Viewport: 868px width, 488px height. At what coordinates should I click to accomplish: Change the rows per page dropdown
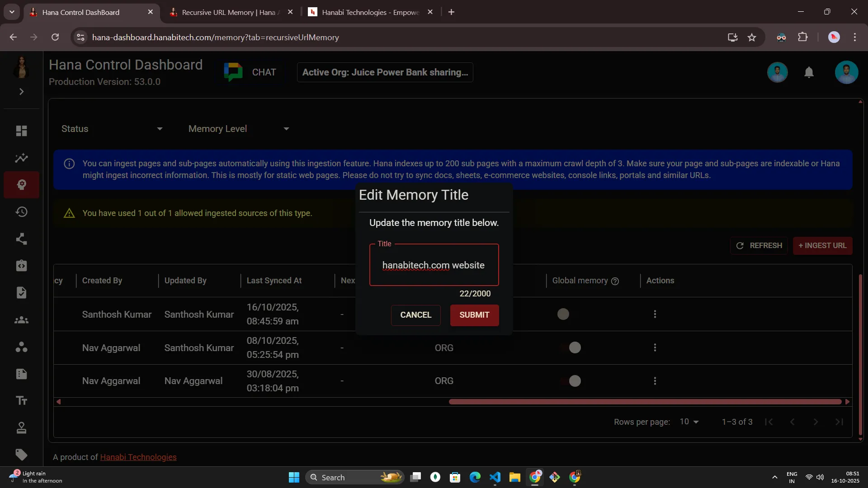689,422
